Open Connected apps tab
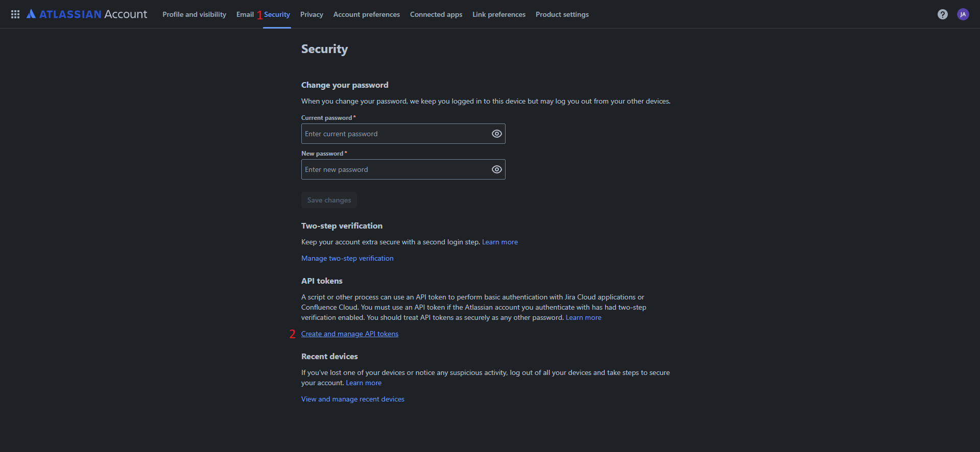The image size is (980, 452). [436, 14]
